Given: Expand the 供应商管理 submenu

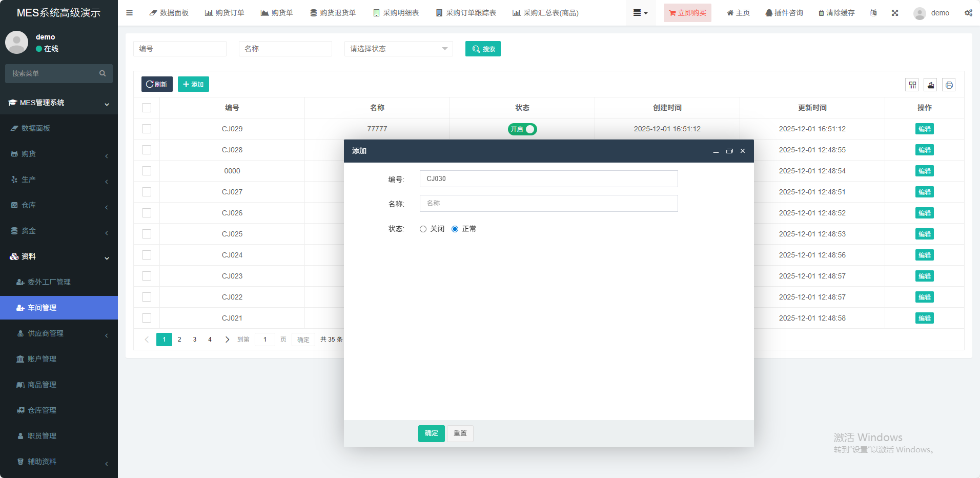Looking at the screenshot, I should point(59,333).
